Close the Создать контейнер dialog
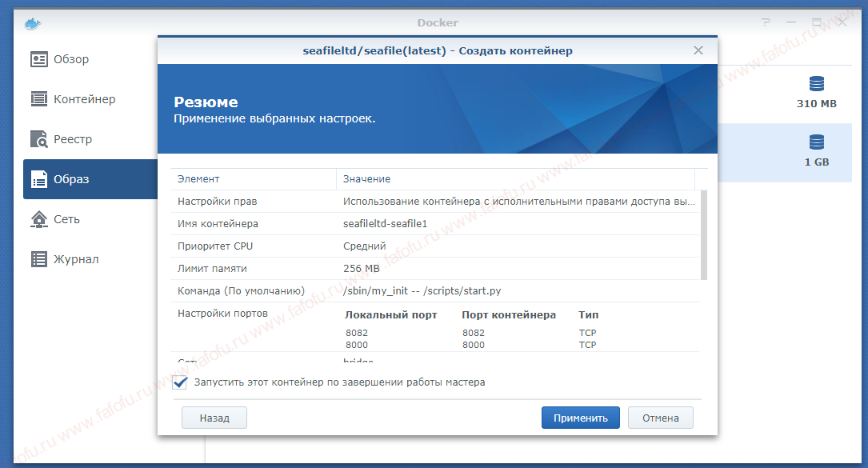Viewport: 868px width, 468px height. 698,50
